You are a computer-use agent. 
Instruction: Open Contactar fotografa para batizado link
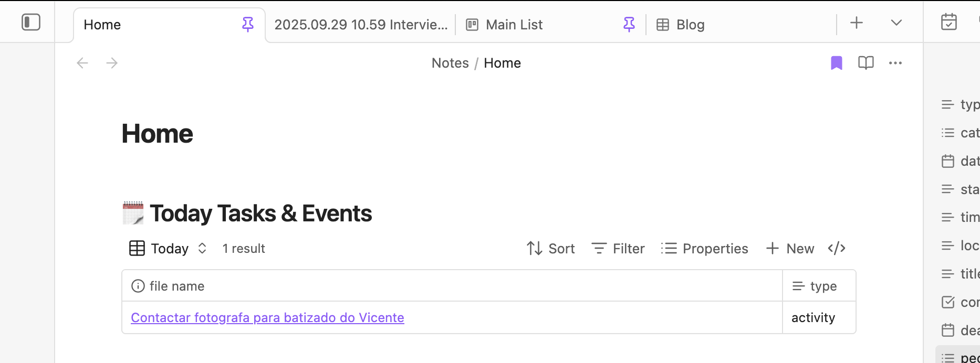267,317
